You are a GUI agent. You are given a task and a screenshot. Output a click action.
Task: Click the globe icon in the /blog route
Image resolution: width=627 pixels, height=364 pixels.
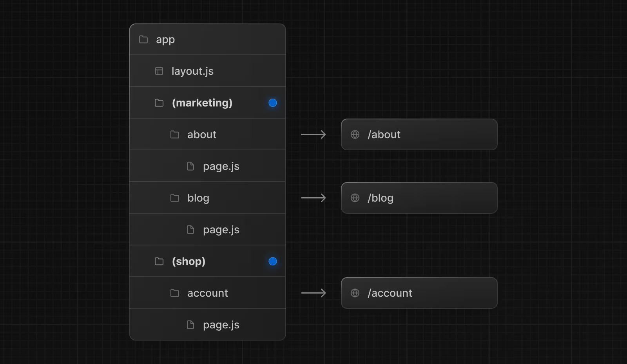[x=355, y=198]
